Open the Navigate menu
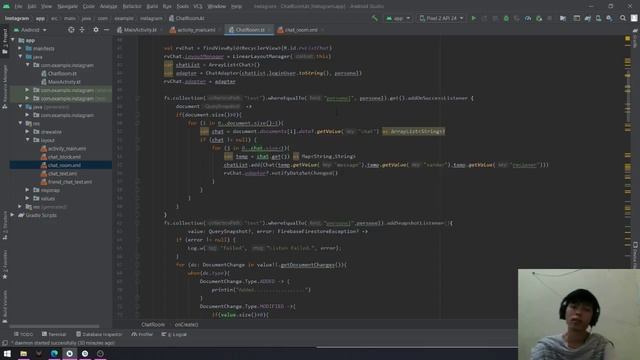Image resolution: width=640 pixels, height=360 pixels. (67, 6)
